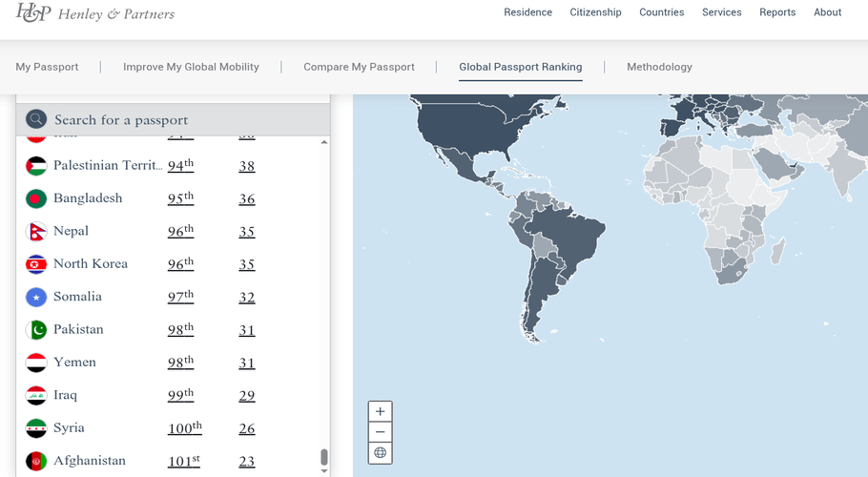Select Palestinian Territory country name
This screenshot has width=868, height=477.
tap(108, 165)
